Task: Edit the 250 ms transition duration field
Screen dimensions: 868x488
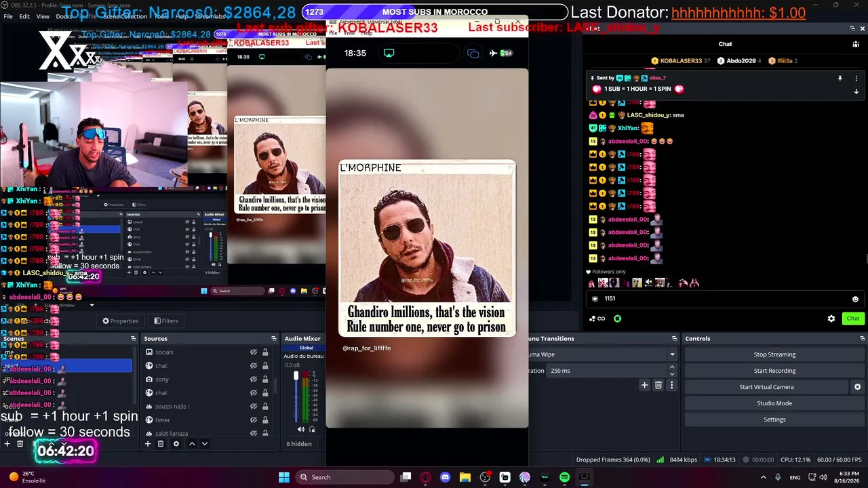Action: tap(606, 371)
